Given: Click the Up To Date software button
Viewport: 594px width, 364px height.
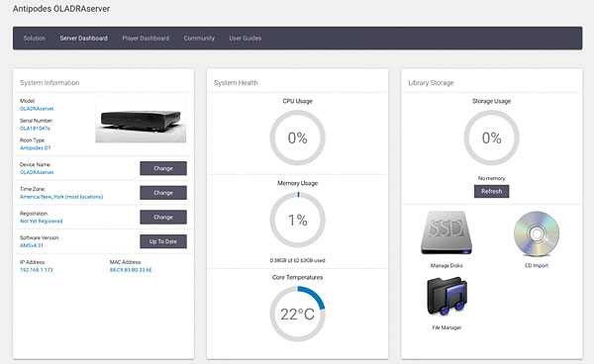Looking at the screenshot, I should coord(163,241).
